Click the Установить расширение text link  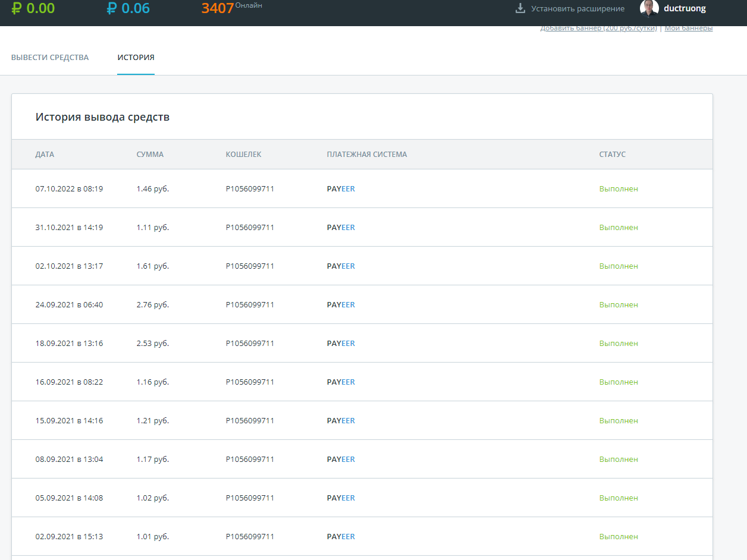click(577, 8)
